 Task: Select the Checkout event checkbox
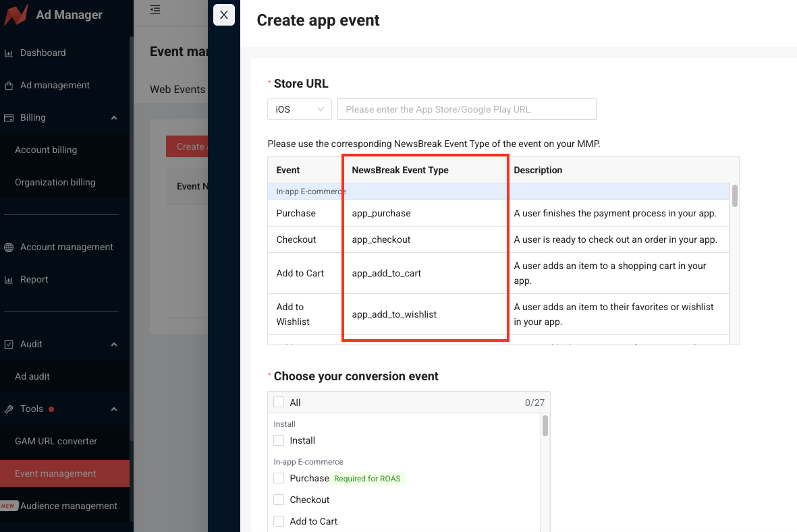tap(279, 500)
